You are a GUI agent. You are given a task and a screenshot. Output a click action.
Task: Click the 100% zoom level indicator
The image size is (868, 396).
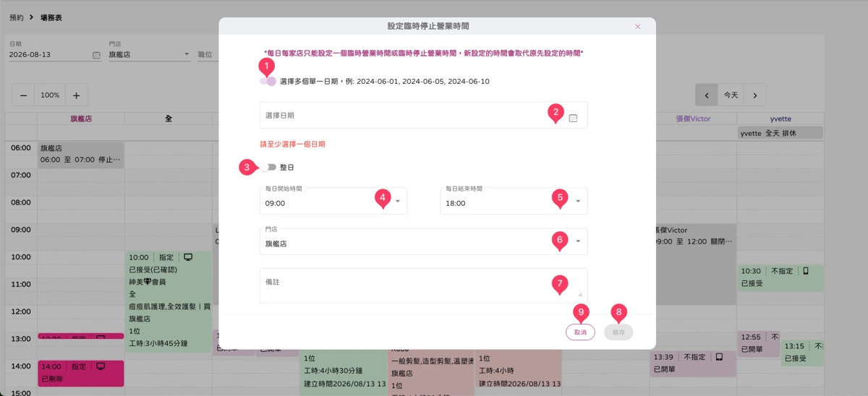[50, 95]
